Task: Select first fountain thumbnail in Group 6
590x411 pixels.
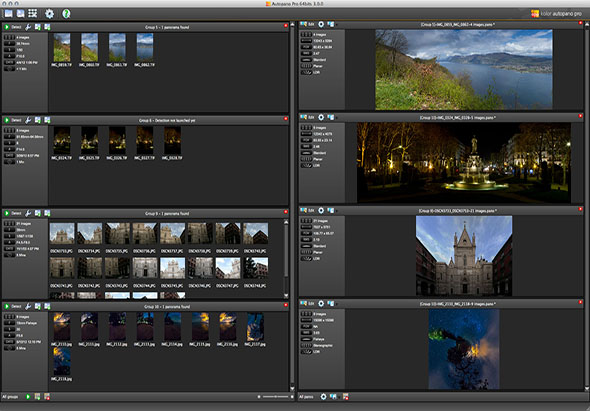Action: [62, 140]
